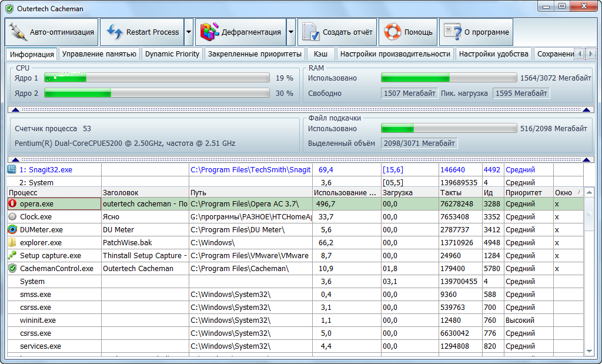The width and height of the screenshot is (602, 364).
Task: Click the Setup capture.exe process icon
Action: [x=12, y=255]
